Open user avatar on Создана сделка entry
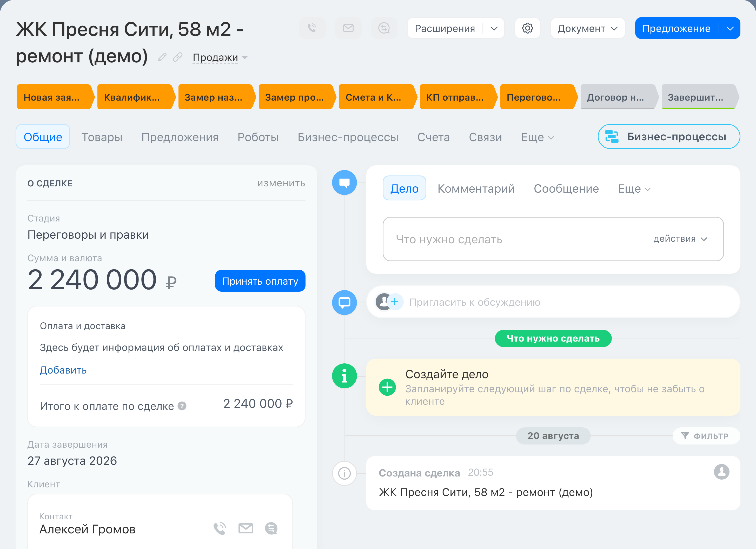 [x=721, y=472]
